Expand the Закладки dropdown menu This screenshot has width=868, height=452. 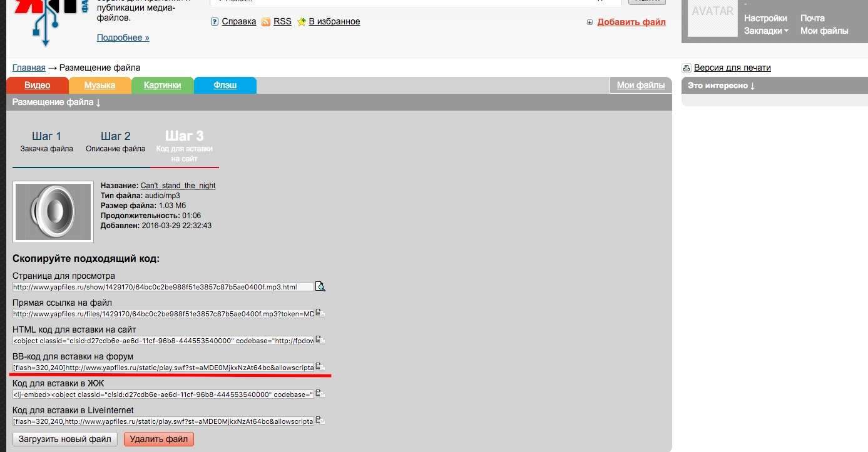tap(766, 31)
